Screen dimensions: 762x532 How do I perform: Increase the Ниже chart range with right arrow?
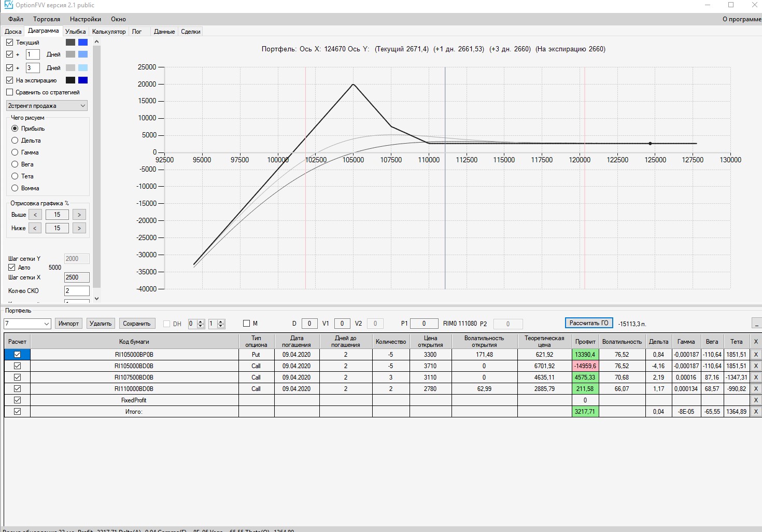(x=79, y=228)
